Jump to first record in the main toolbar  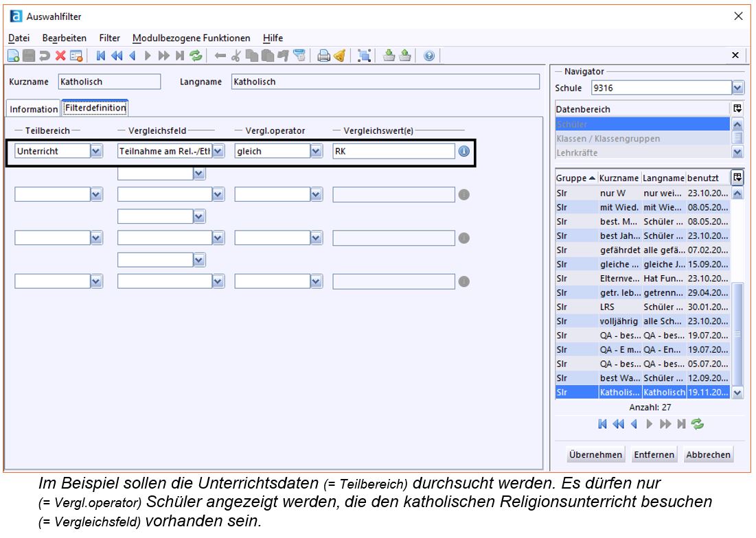pos(101,56)
